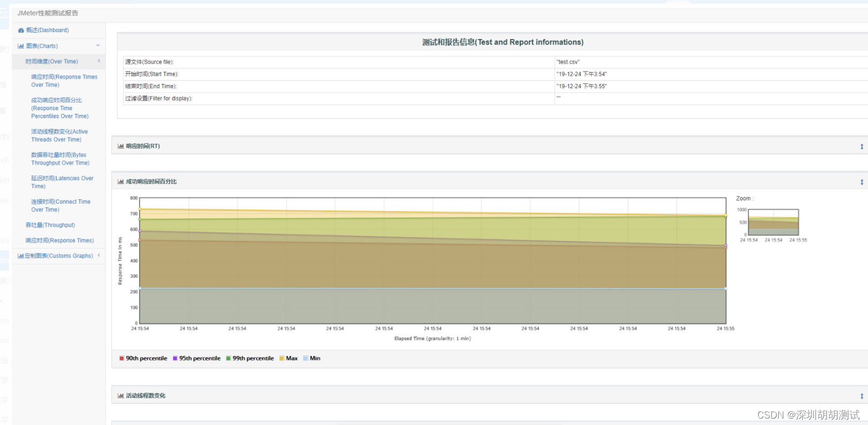This screenshot has width=868, height=425.
Task: Open Latencies Over Time link
Action: click(x=62, y=182)
